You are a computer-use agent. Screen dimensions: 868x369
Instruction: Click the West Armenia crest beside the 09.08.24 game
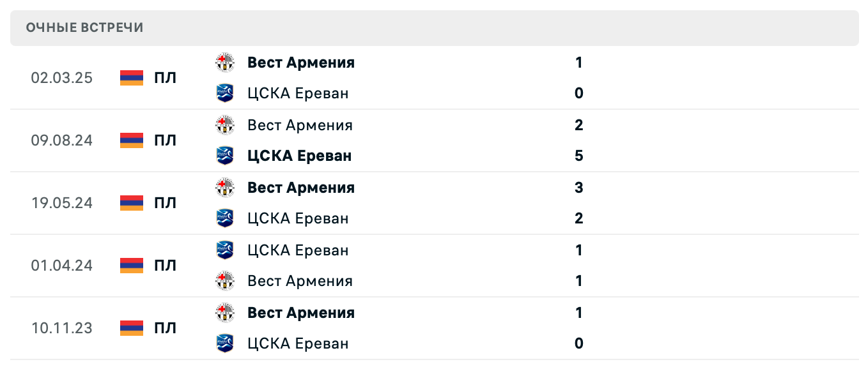(225, 124)
